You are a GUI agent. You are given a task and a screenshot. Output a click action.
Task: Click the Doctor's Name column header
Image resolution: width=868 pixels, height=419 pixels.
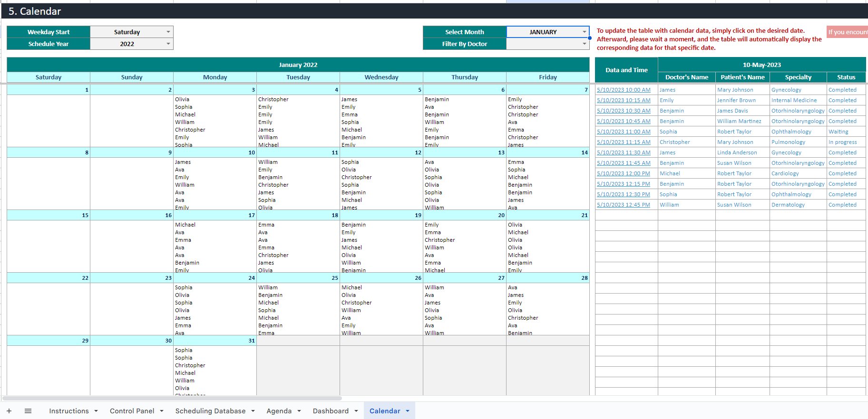point(687,77)
